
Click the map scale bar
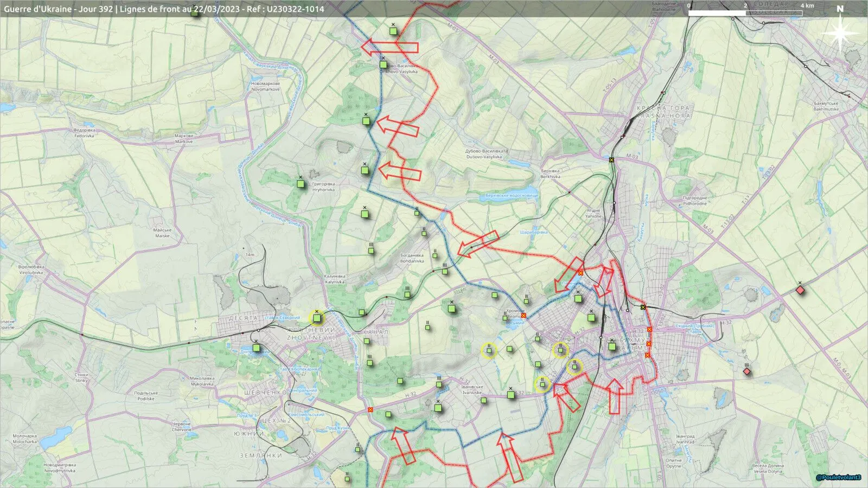[745, 12]
